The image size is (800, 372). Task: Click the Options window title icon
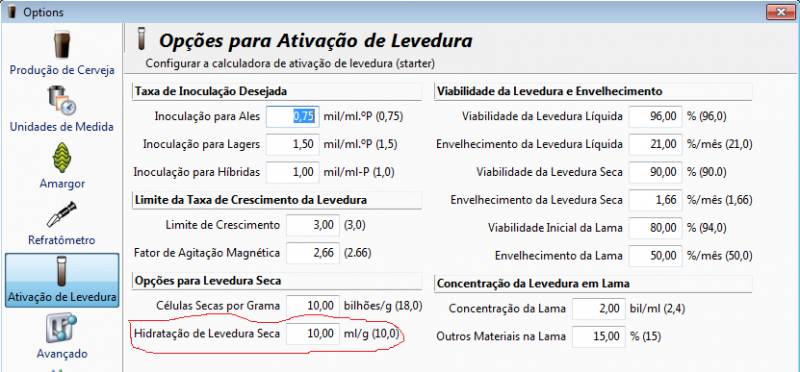pyautogui.click(x=12, y=12)
